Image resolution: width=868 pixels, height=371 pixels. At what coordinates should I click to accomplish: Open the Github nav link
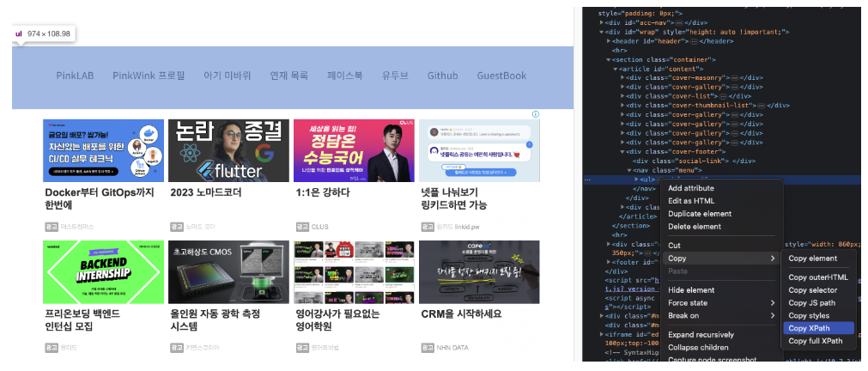click(x=443, y=76)
